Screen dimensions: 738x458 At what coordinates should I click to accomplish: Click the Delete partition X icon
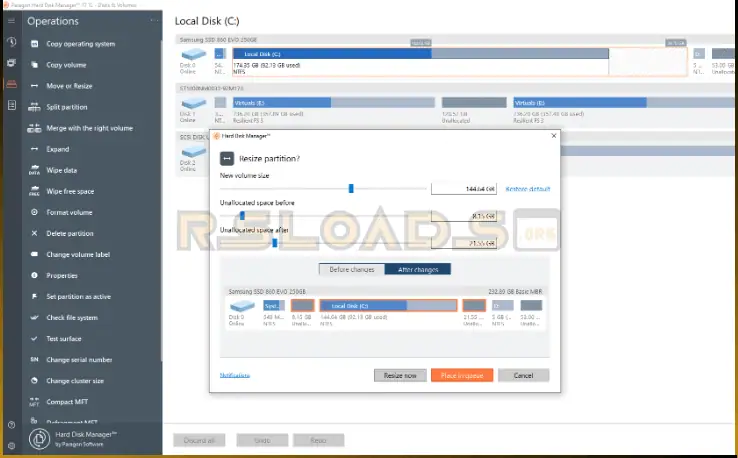[x=36, y=233]
